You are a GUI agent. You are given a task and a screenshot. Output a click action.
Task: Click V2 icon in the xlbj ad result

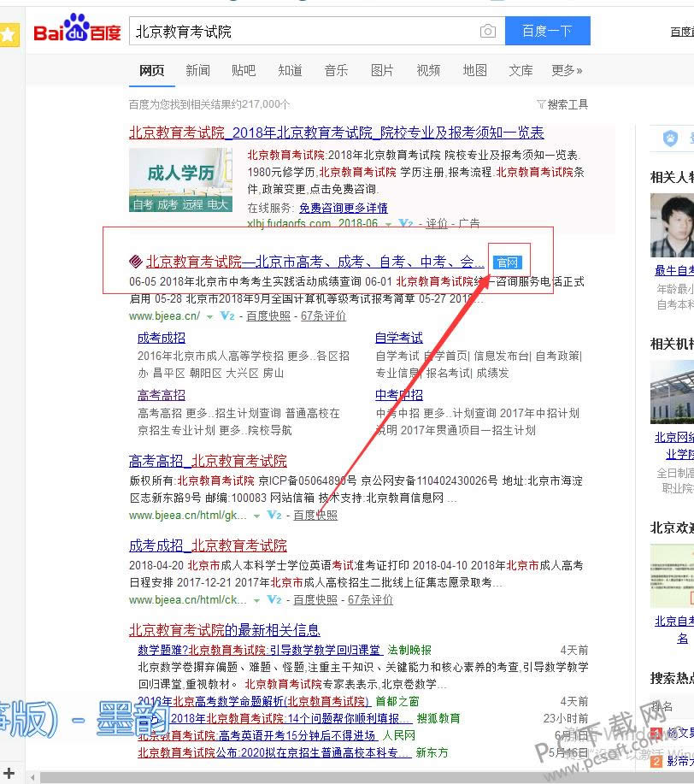pyautogui.click(x=405, y=223)
